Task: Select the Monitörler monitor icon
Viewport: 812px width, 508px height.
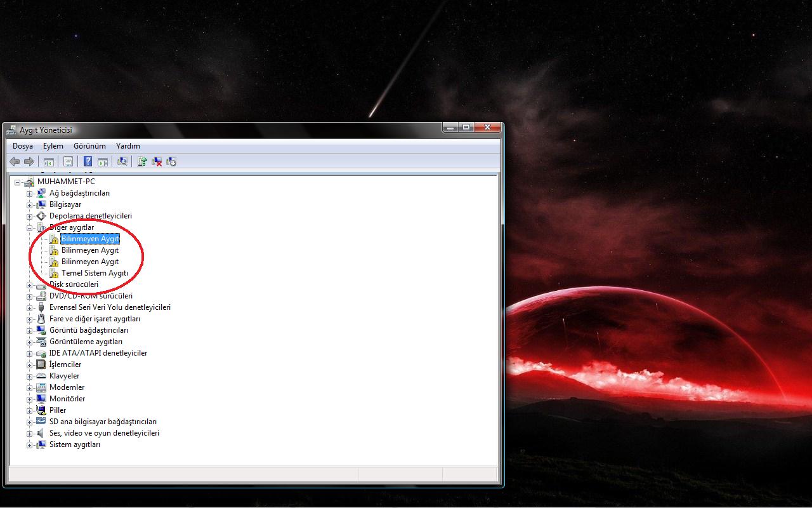Action: (41, 399)
